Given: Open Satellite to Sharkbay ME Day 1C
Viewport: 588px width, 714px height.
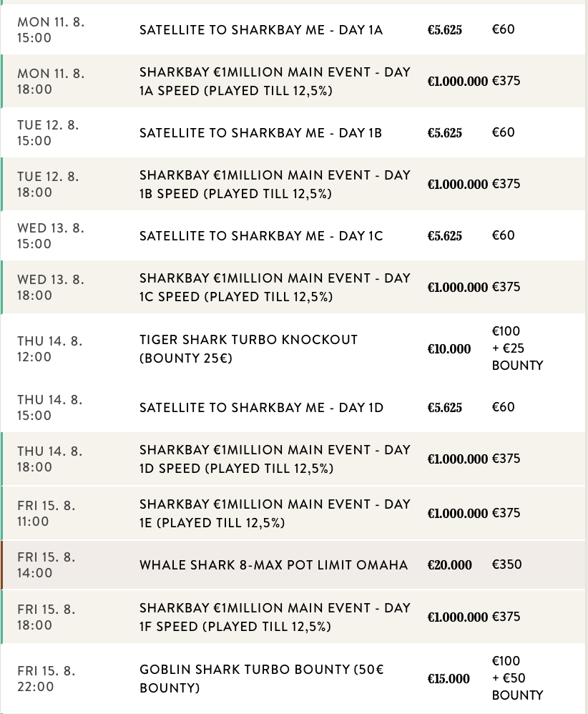Looking at the screenshot, I should point(261,236).
